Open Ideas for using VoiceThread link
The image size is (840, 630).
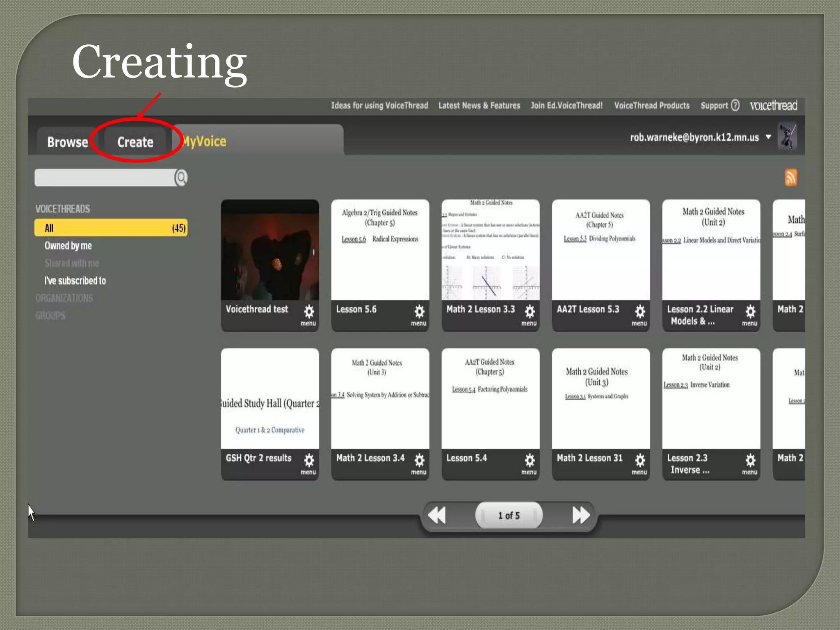pos(379,105)
